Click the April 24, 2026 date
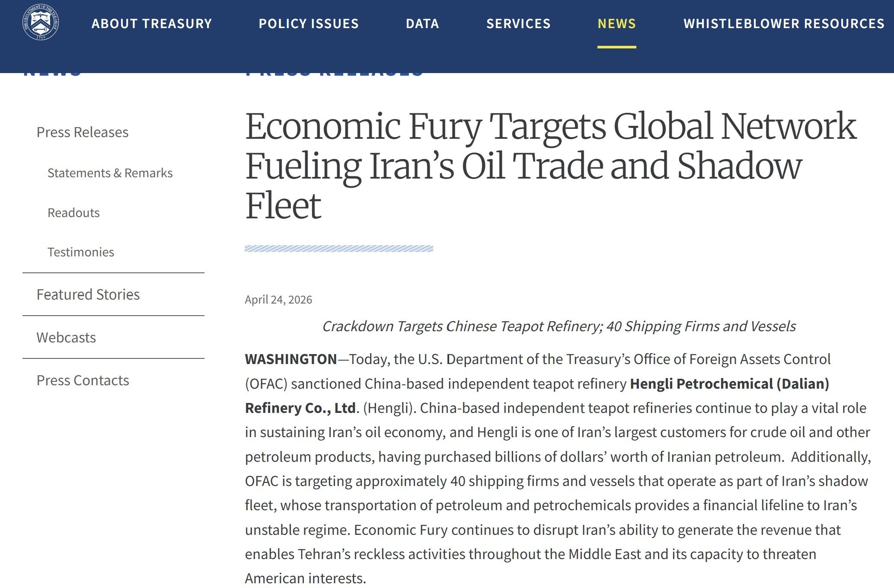Screen dimensions: 894x588 point(278,300)
